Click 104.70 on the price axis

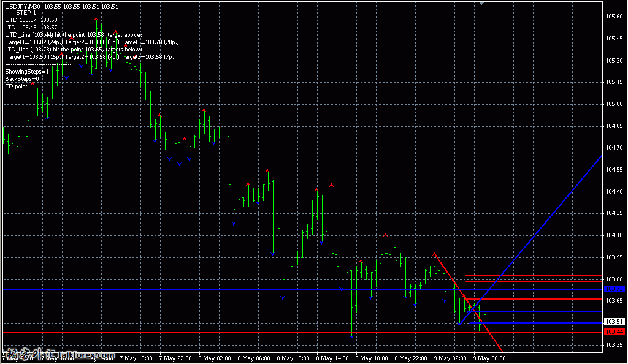tap(615, 148)
